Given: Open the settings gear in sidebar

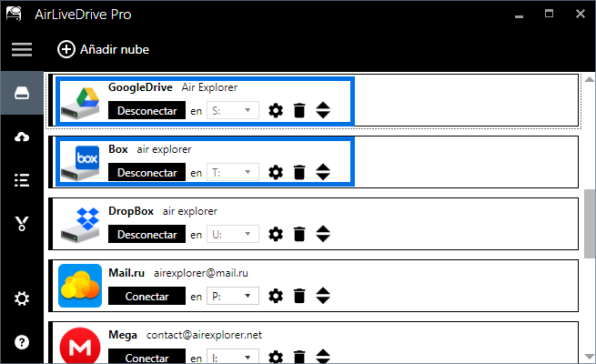Looking at the screenshot, I should [22, 298].
